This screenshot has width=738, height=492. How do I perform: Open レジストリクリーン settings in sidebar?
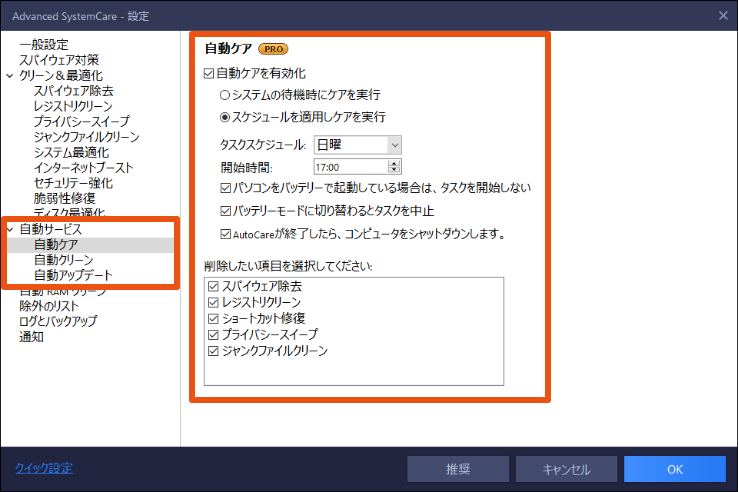73,106
